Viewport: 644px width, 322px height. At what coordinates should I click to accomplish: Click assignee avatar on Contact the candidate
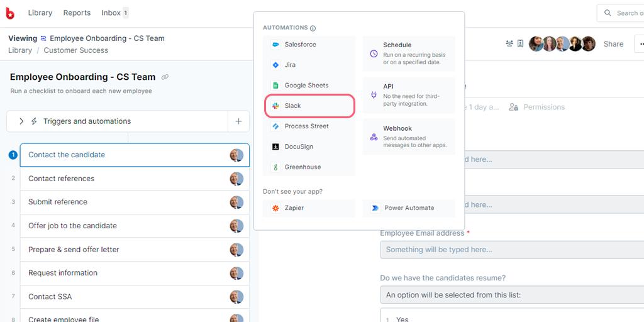pos(236,155)
